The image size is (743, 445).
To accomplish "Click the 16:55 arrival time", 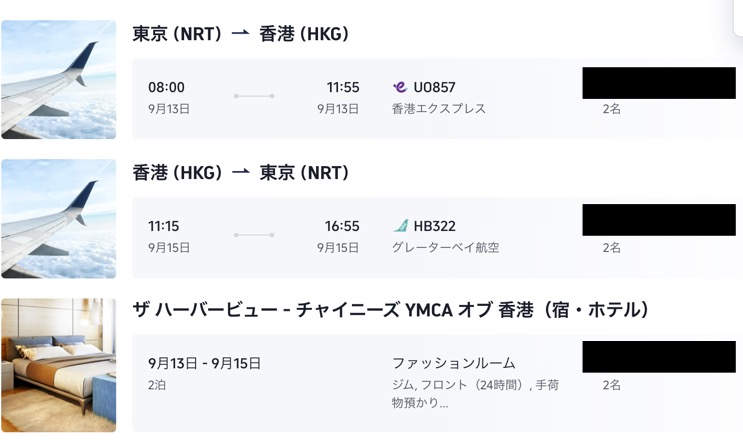I will point(342,226).
